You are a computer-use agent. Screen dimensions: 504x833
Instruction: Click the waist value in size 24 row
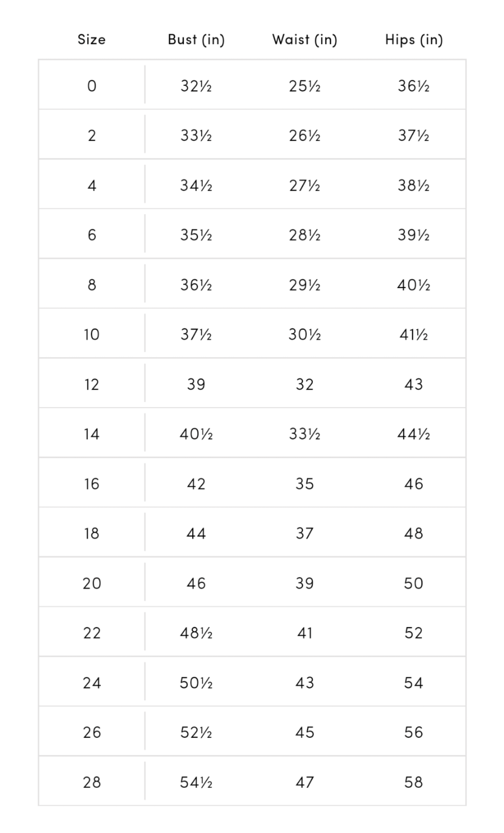304,683
